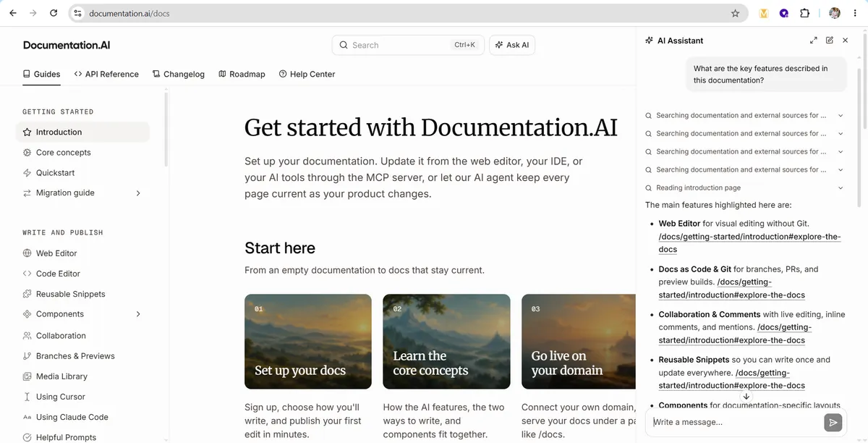The width and height of the screenshot is (868, 443).
Task: Click the Helpful Prompts icon
Action: click(27, 437)
